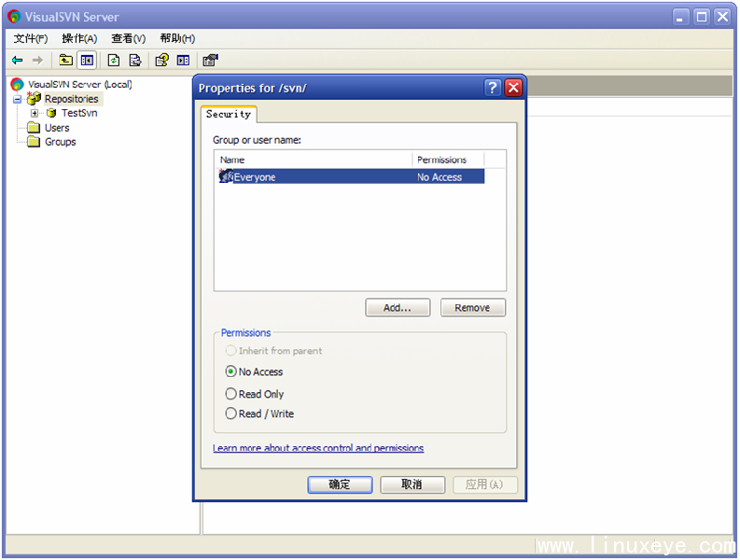Click the Forward arrow toolbar icon
The width and height of the screenshot is (740, 560).
click(37, 60)
